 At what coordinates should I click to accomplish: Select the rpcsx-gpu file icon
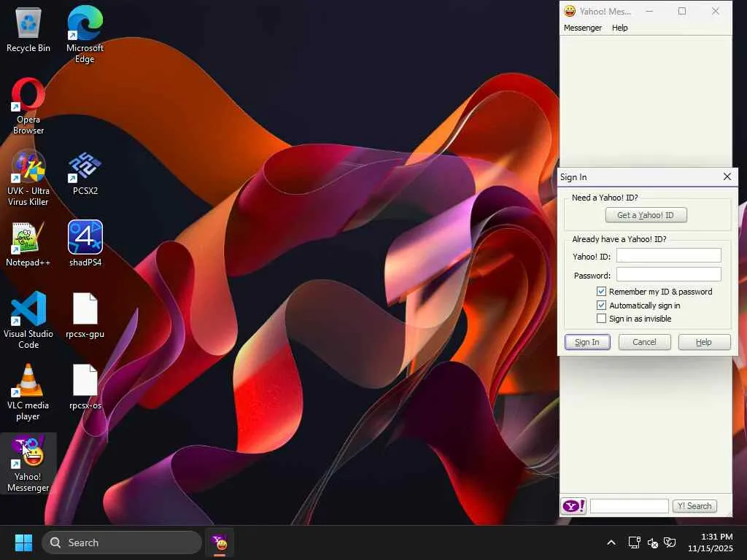tap(85, 315)
